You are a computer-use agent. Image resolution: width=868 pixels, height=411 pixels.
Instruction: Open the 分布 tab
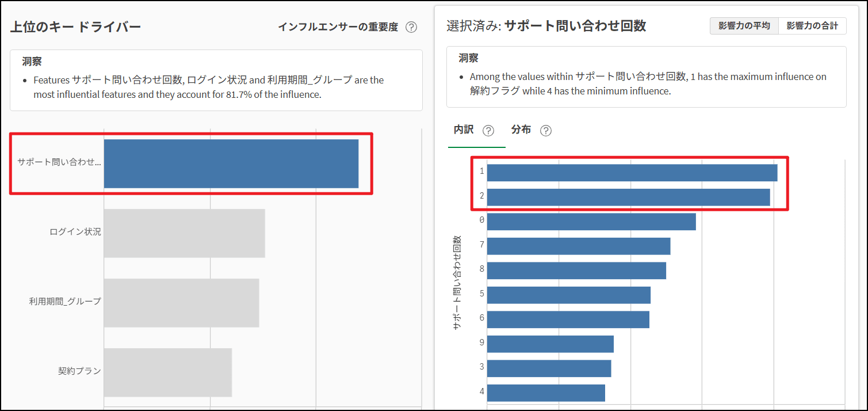tap(521, 130)
